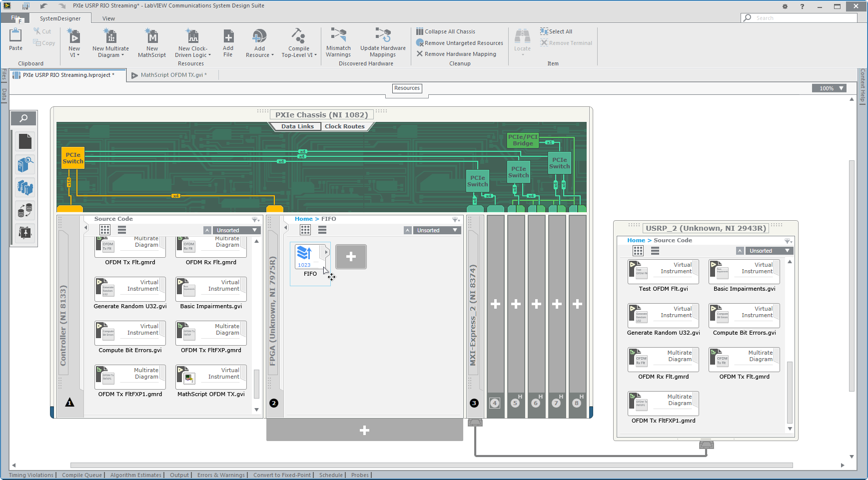Click Collapse All Chassis
The width and height of the screenshot is (868, 480).
tap(446, 31)
